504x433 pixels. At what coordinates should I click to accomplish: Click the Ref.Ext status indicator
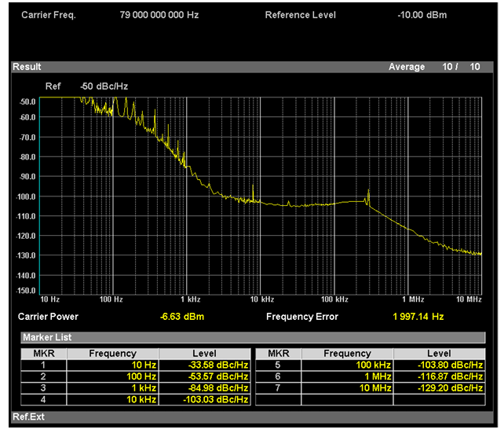pos(27,416)
